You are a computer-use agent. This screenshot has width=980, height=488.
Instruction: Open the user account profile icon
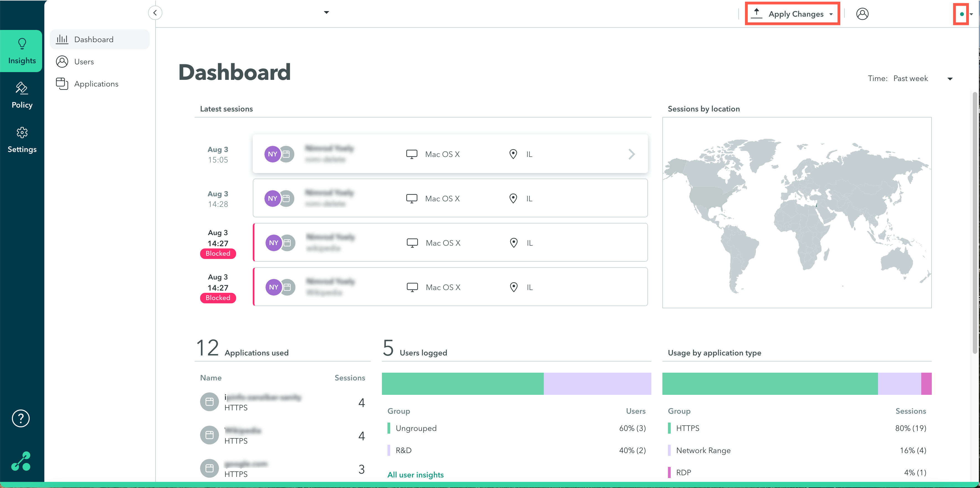coord(862,14)
